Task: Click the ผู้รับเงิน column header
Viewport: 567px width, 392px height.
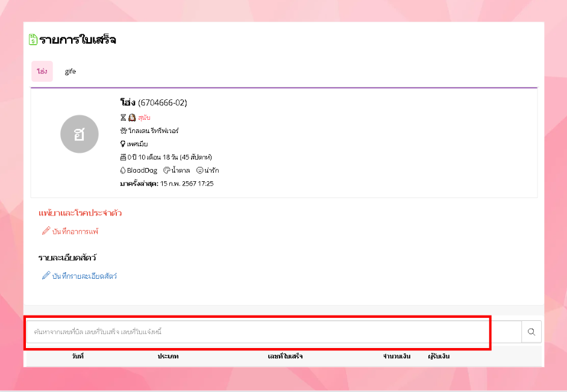Action: [439, 356]
